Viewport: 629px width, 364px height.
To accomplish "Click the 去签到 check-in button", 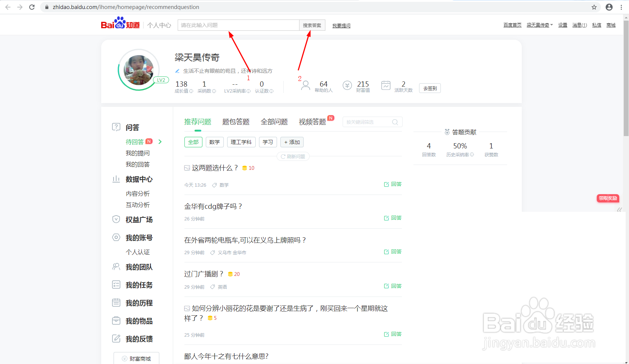I will 430,88.
